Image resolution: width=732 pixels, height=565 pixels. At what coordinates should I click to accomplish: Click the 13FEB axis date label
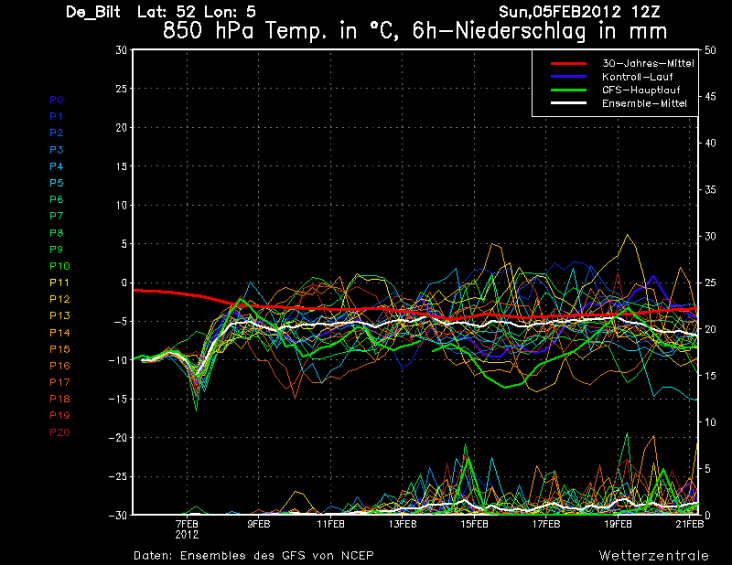[402, 524]
